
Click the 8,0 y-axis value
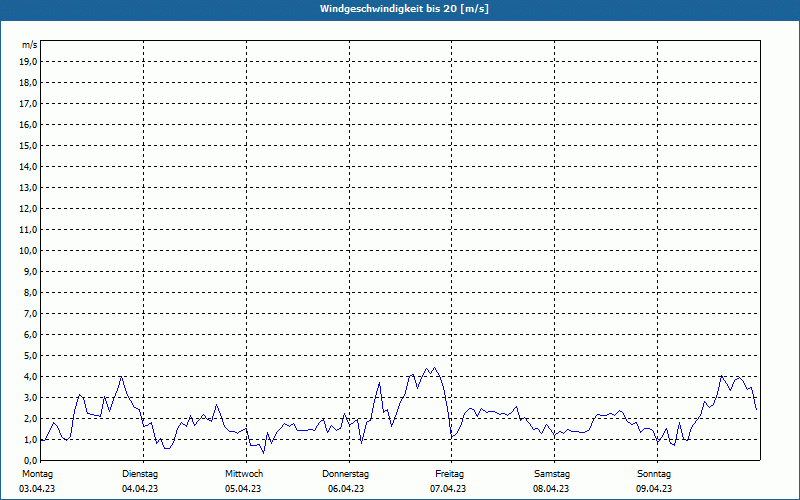pos(30,292)
